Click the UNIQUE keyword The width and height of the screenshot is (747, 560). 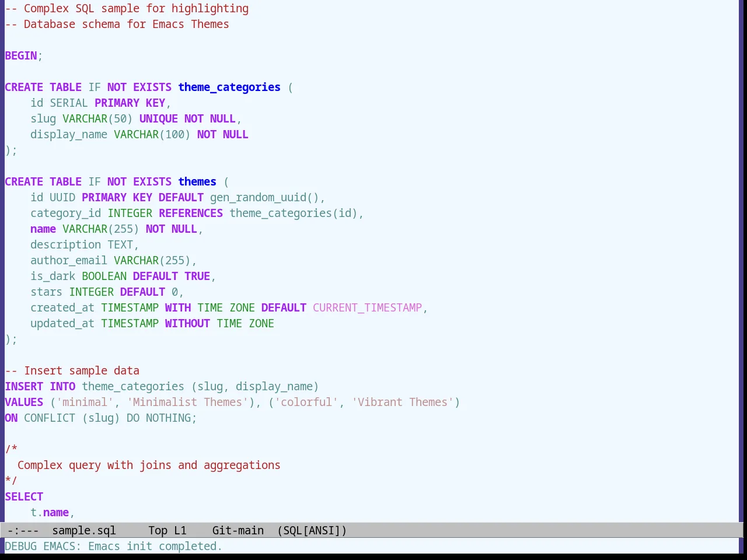click(159, 118)
